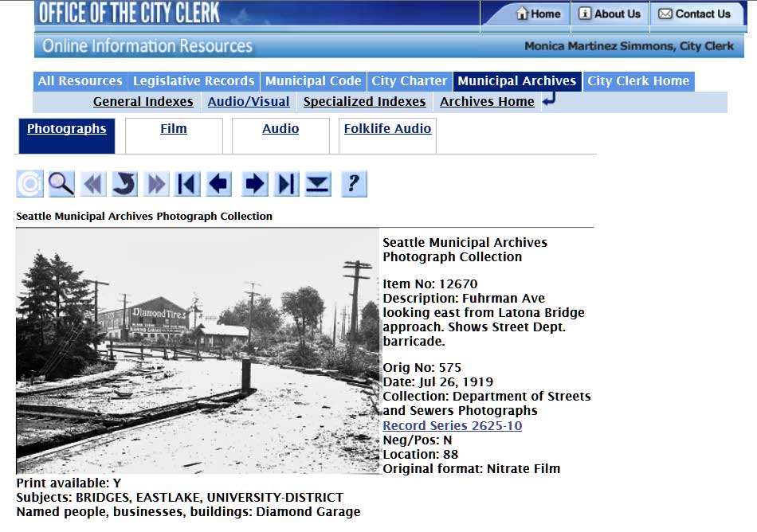Jump to the first record icon

(187, 184)
